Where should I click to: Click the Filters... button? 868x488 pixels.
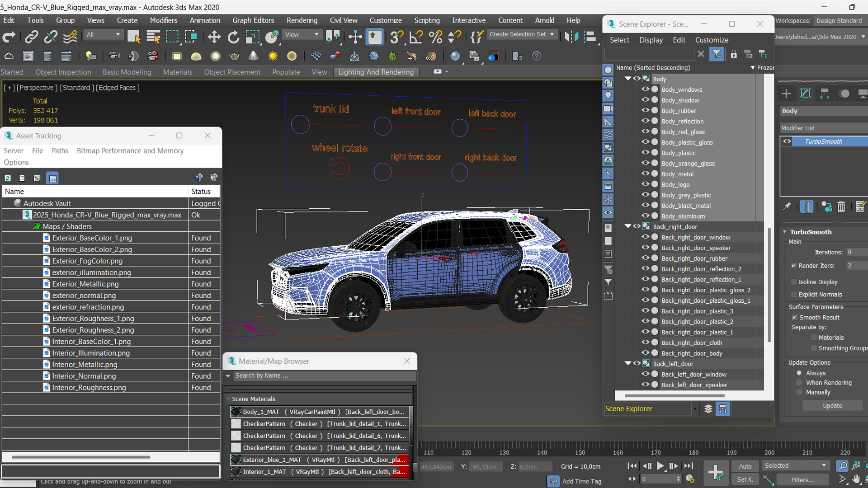tap(802, 480)
